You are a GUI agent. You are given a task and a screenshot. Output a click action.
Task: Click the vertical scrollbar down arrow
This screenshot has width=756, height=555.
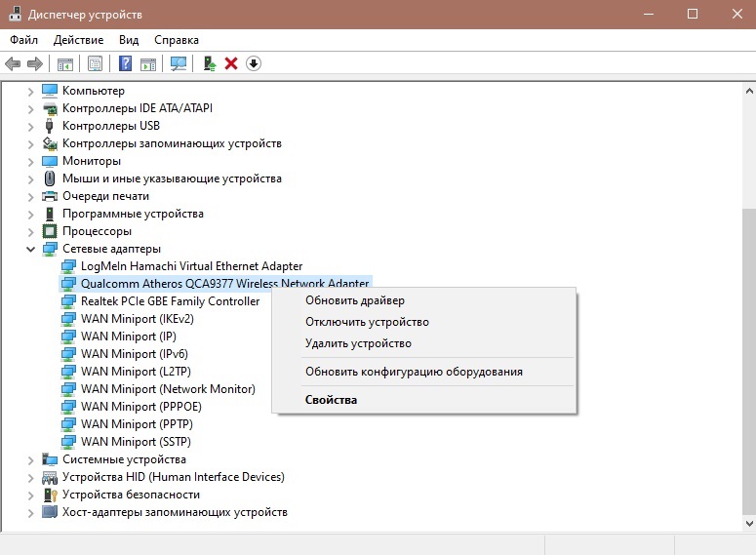pyautogui.click(x=748, y=523)
